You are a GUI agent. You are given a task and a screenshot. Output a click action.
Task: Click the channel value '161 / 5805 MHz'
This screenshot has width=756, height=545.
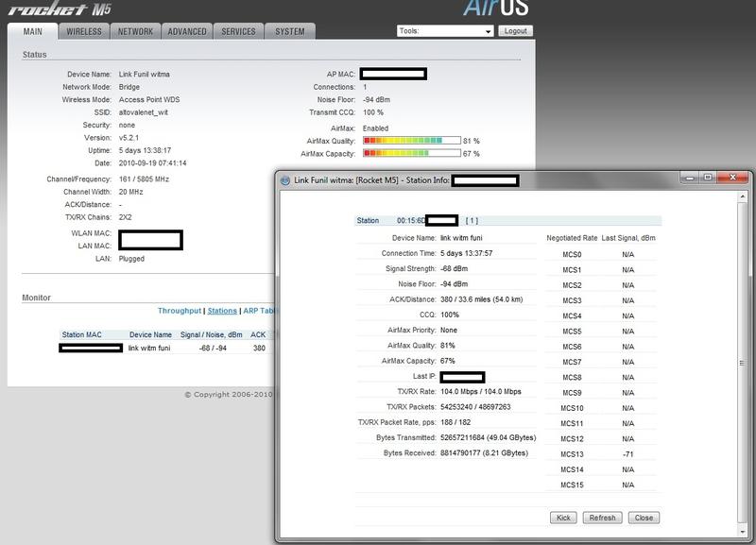pos(144,179)
